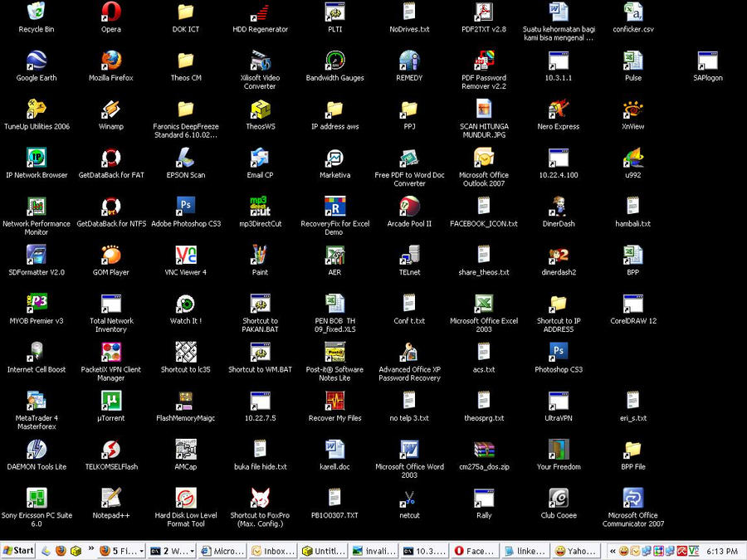Select the Notepad++ icon
The width and height of the screenshot is (747, 560).
[111, 498]
